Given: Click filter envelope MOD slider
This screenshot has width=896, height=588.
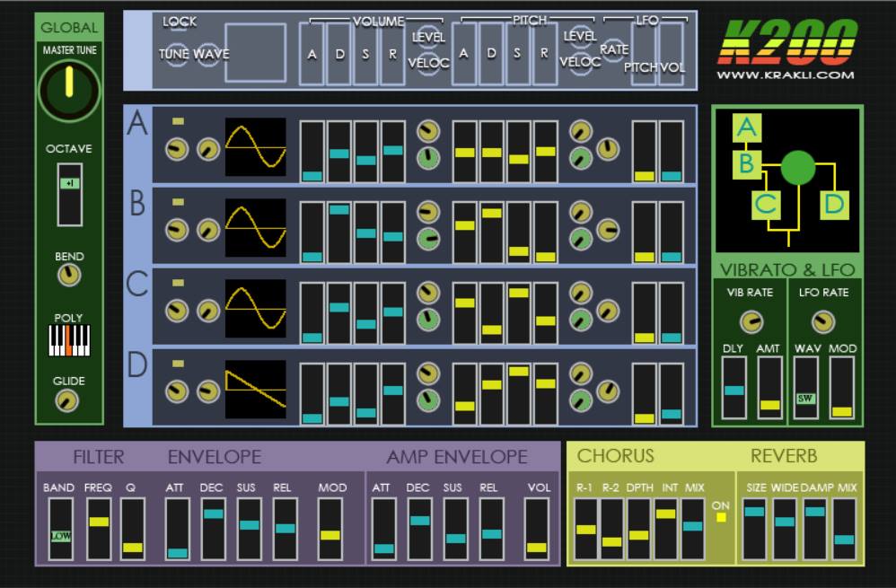Looking at the screenshot, I should tap(329, 529).
